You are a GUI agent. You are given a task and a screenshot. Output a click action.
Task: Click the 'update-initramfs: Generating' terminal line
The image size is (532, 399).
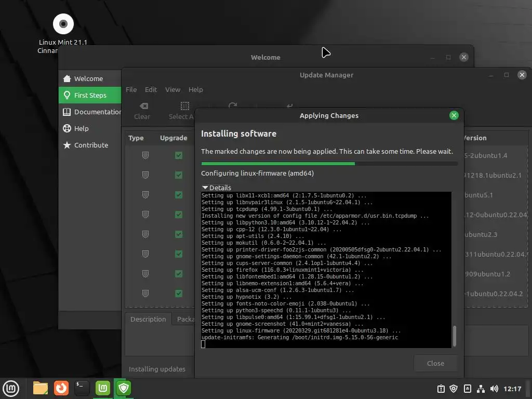click(300, 338)
